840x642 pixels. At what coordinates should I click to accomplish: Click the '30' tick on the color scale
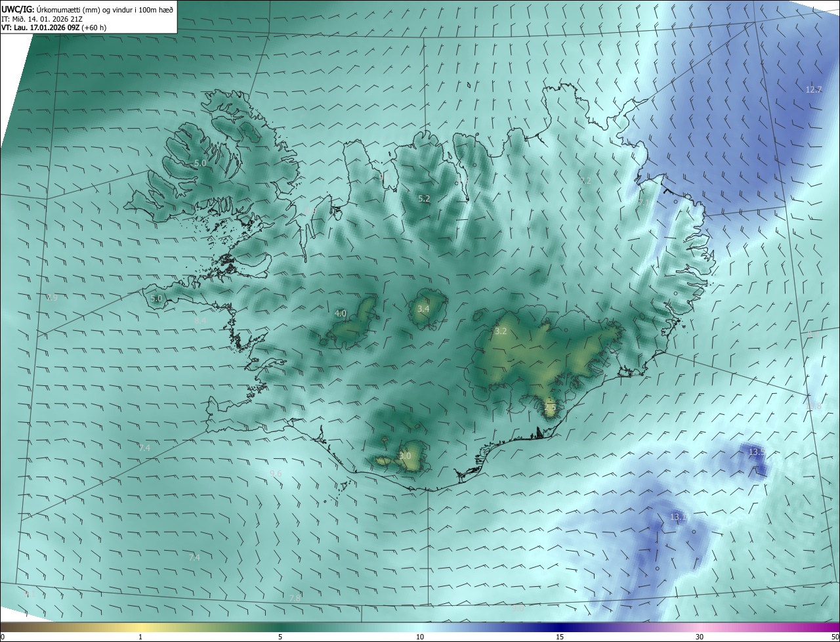point(700,637)
